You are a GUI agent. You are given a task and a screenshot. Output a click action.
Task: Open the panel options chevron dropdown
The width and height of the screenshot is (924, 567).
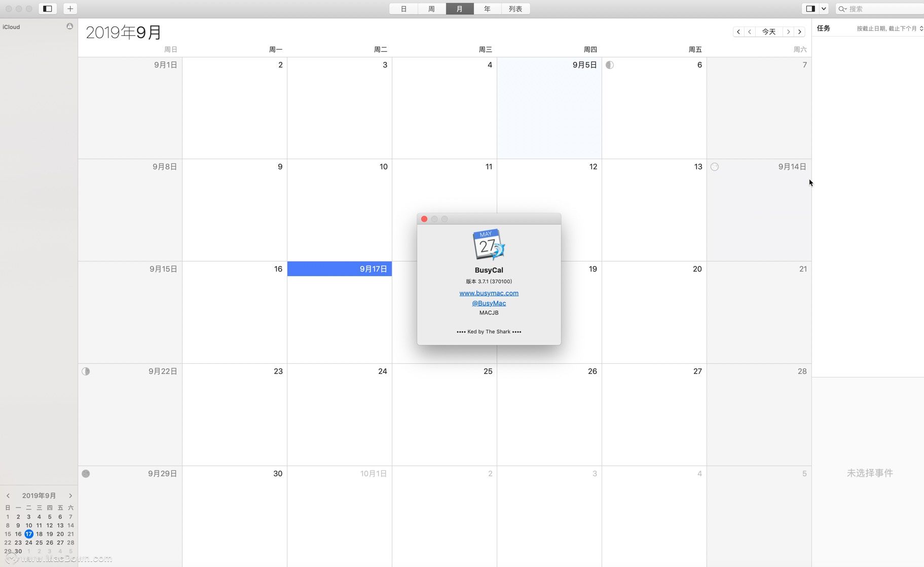[824, 9]
